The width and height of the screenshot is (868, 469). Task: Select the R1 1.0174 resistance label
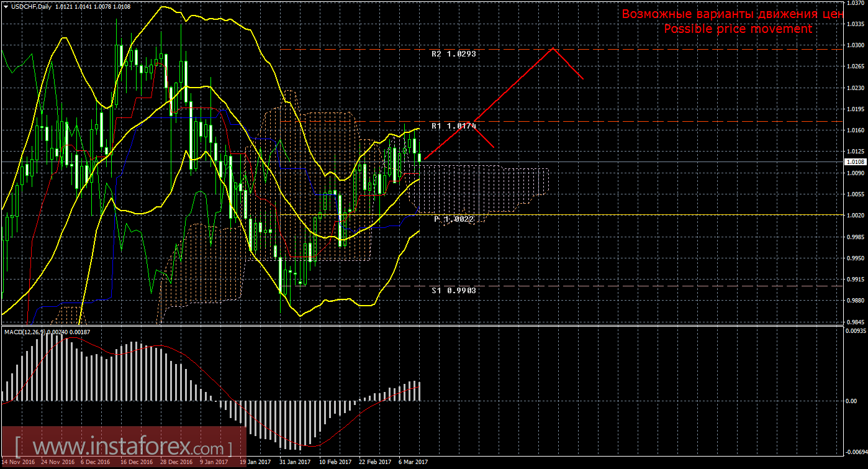pyautogui.click(x=453, y=126)
